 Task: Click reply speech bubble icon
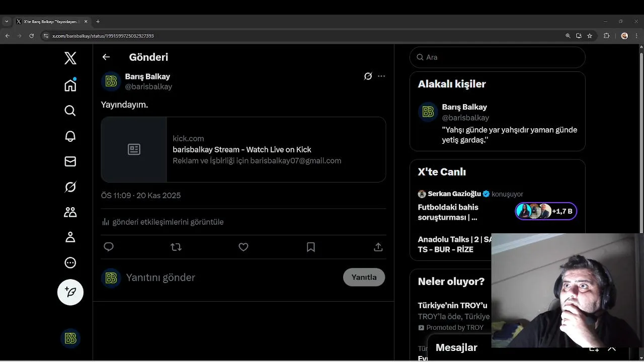tap(109, 247)
